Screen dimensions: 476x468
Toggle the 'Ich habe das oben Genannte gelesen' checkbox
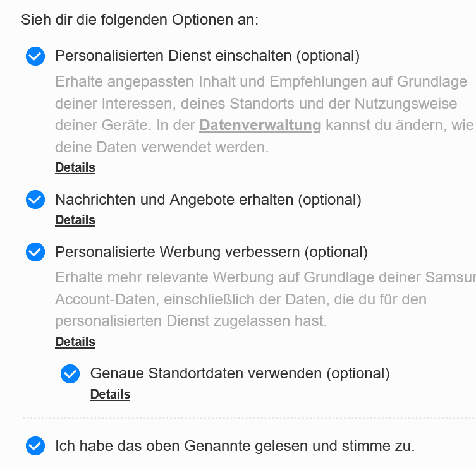point(35,446)
